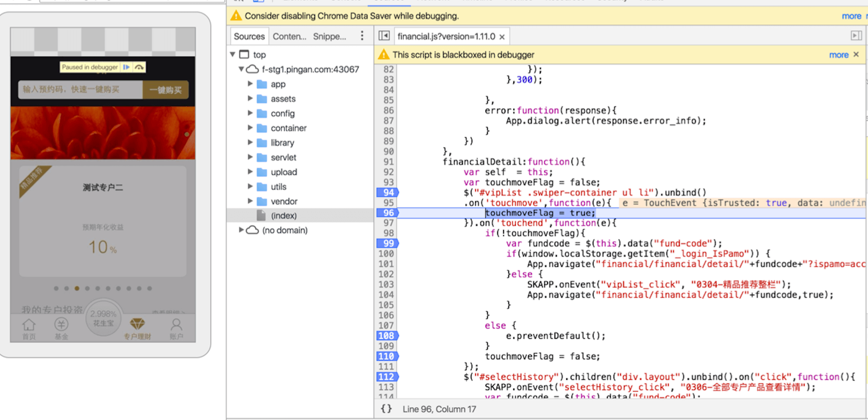Tap the home icon in mobile bottom bar
This screenshot has width=868, height=420.
pos(29,325)
